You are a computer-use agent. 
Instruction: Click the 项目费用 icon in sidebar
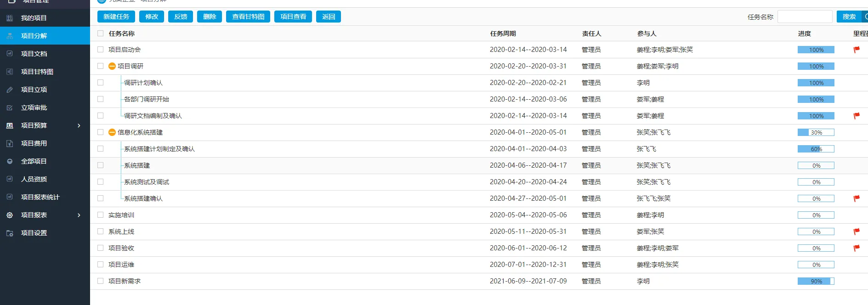[x=10, y=143]
